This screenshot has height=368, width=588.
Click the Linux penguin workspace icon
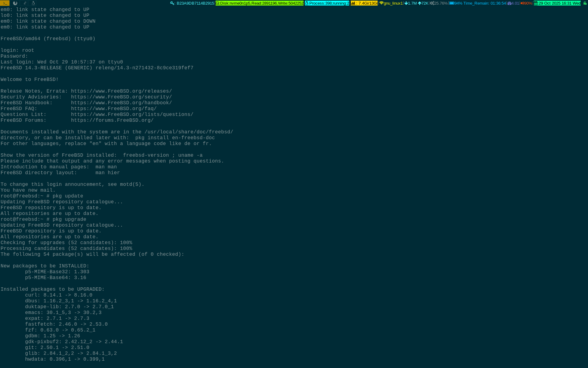(x=33, y=3)
